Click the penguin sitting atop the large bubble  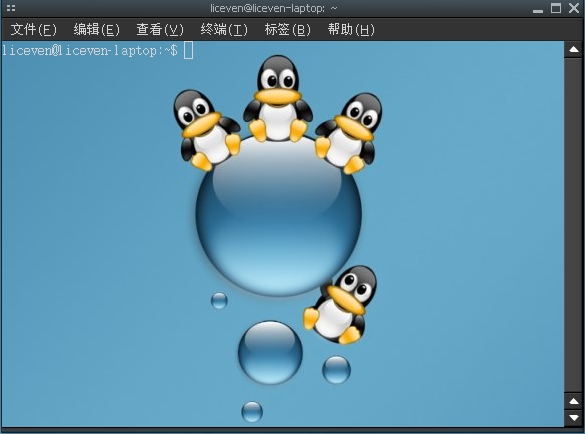(x=278, y=99)
